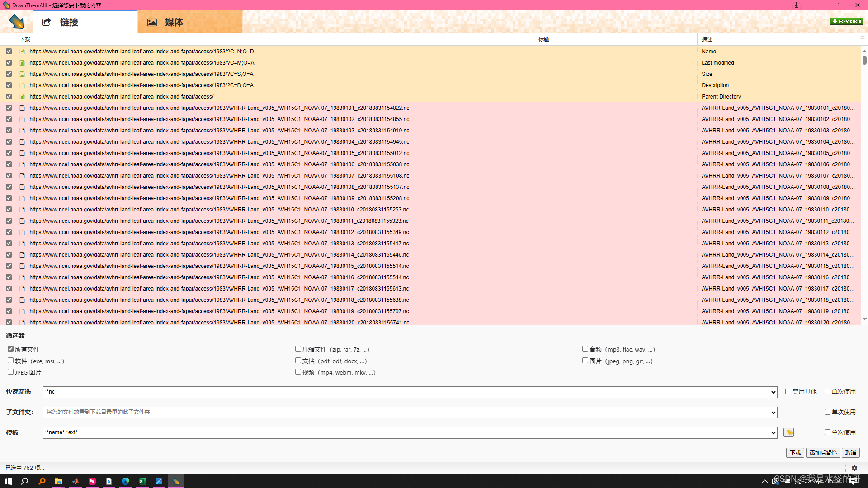Open settings via the gear icon
Image resolution: width=868 pixels, height=488 pixels.
tap(854, 468)
